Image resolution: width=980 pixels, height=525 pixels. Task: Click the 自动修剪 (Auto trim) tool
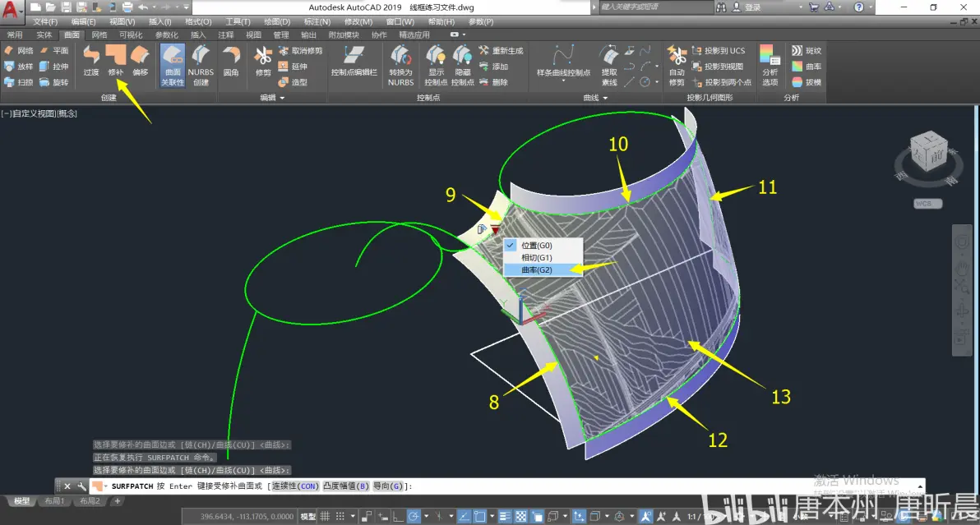677,65
